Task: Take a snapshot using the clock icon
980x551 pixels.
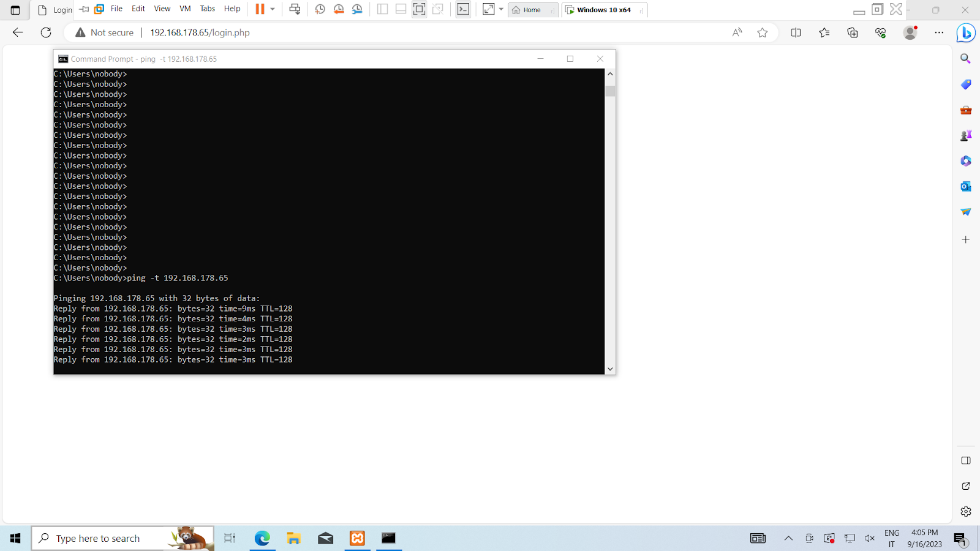Action: [320, 9]
